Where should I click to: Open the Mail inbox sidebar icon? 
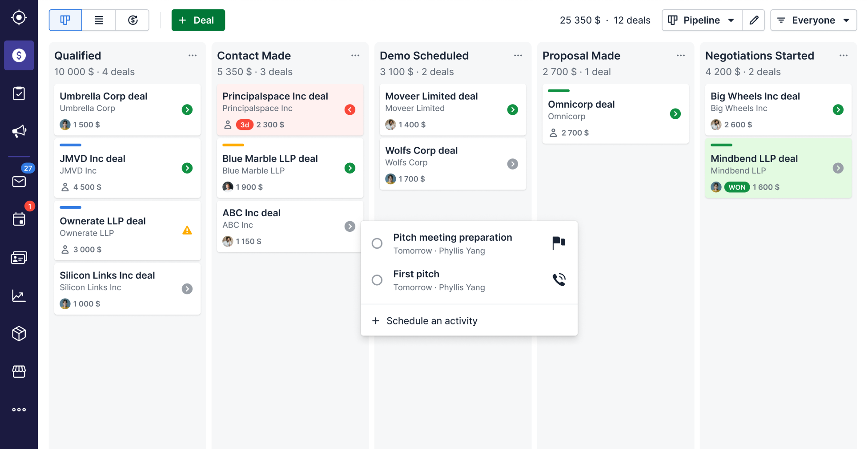coord(19,182)
